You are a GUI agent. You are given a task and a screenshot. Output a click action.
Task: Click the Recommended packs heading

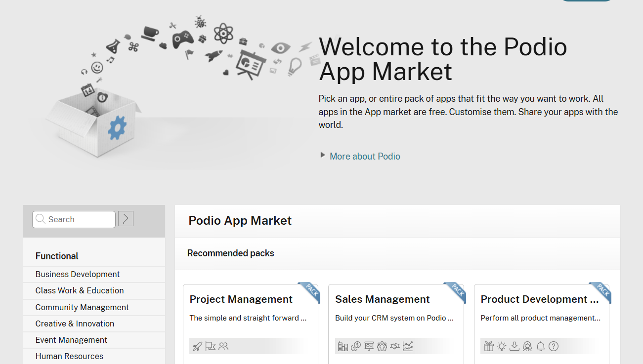231,253
